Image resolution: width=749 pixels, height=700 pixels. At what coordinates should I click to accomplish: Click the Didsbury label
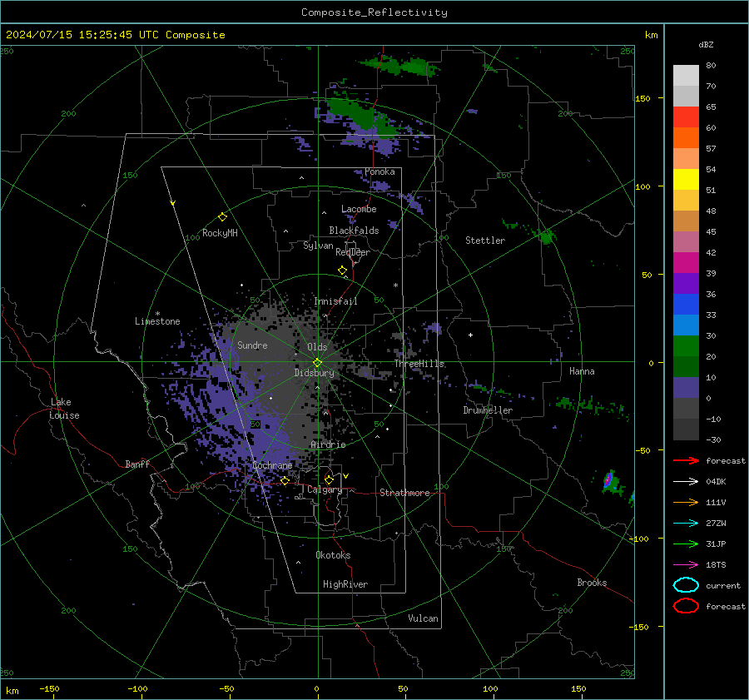[x=314, y=373]
